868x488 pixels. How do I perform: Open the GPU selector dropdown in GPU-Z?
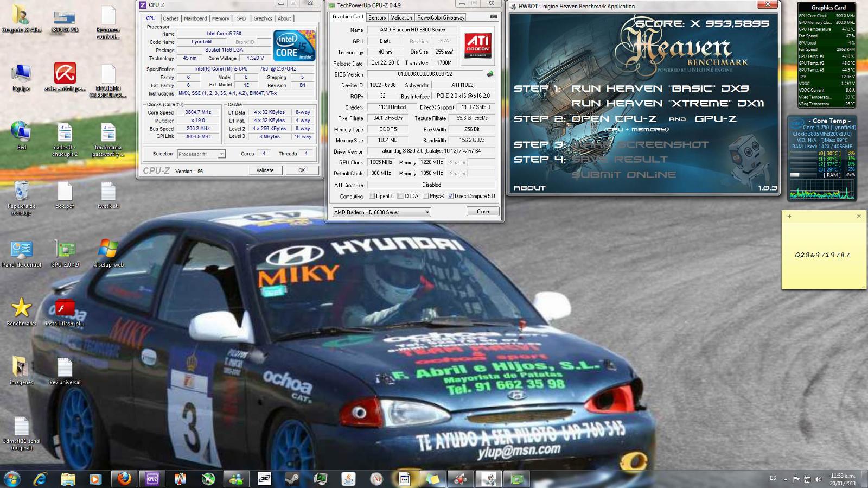(x=382, y=212)
